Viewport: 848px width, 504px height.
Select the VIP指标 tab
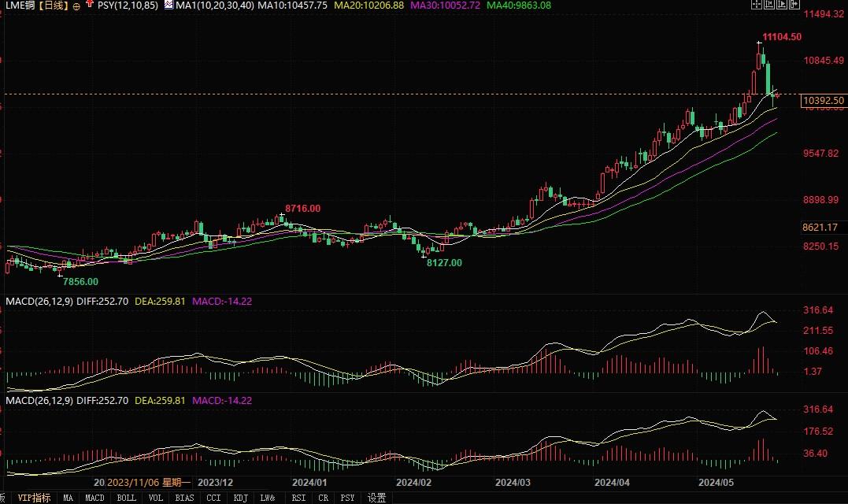click(35, 498)
